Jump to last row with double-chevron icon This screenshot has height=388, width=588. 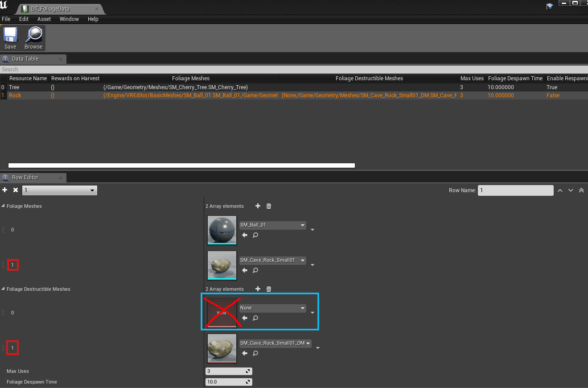coord(581,190)
